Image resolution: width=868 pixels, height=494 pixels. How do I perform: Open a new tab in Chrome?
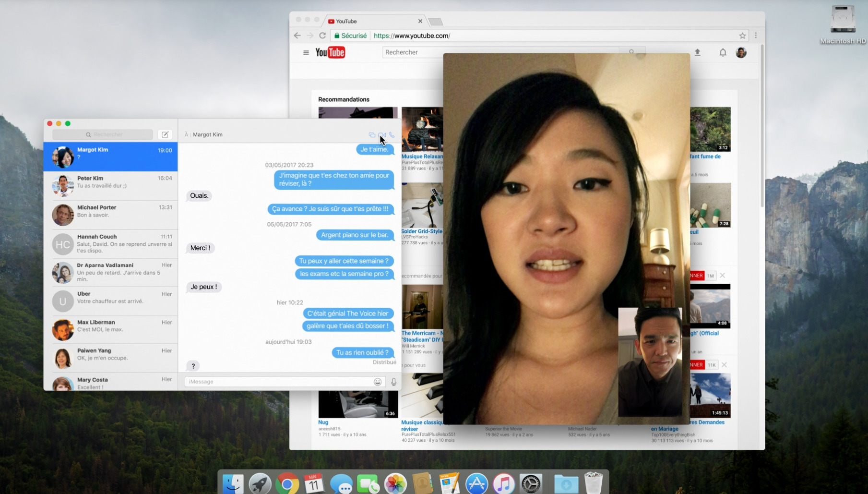436,22
